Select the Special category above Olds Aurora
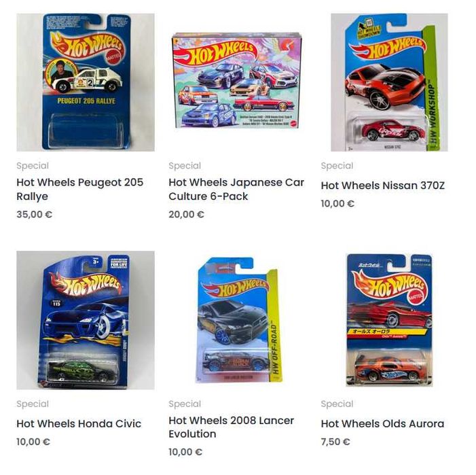 (x=337, y=404)
